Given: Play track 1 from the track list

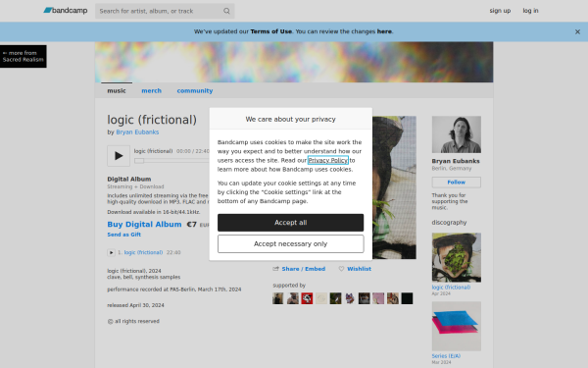Looking at the screenshot, I should tap(111, 252).
